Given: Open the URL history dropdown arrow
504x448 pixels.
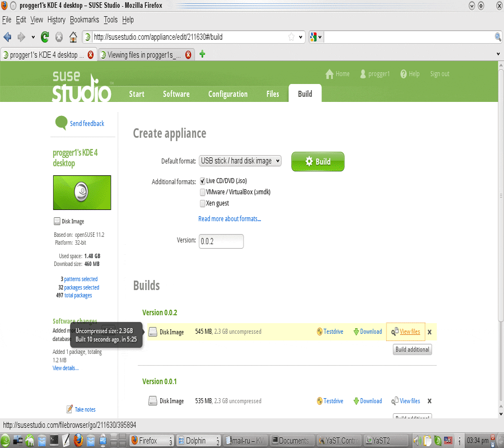Looking at the screenshot, I should pyautogui.click(x=301, y=37).
